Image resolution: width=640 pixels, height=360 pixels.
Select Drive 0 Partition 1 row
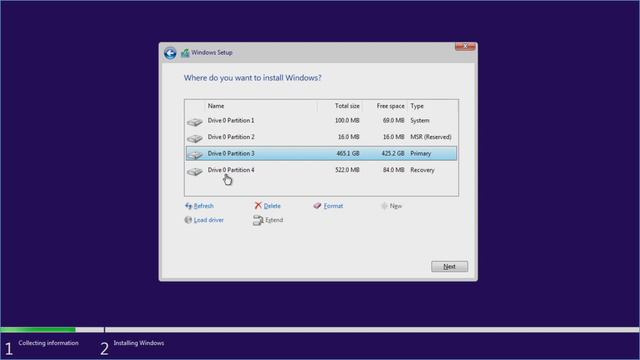coord(321,120)
